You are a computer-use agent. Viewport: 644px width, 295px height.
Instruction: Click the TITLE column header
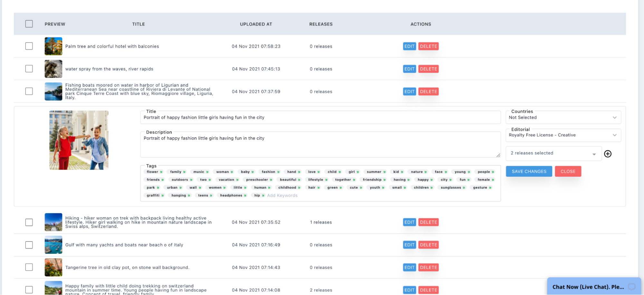pyautogui.click(x=138, y=24)
